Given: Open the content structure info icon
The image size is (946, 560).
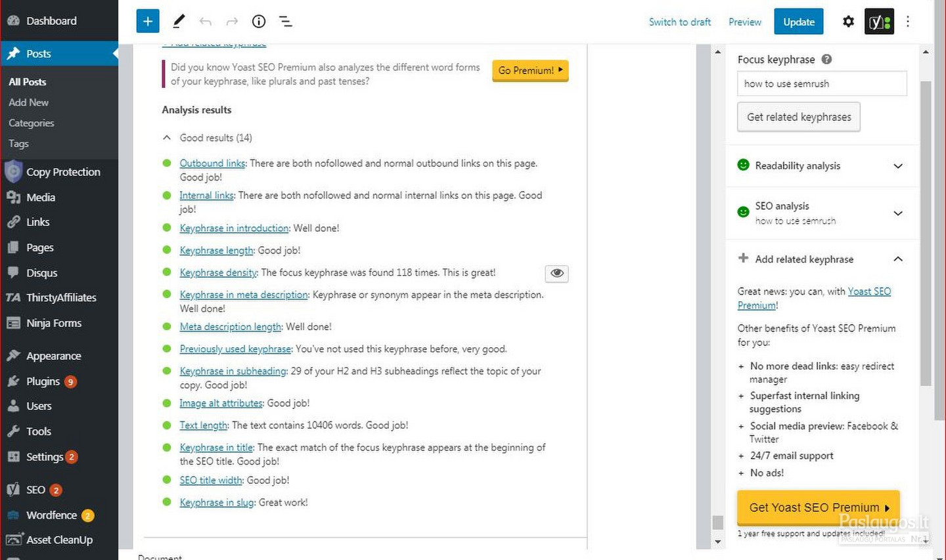Looking at the screenshot, I should pyautogui.click(x=259, y=21).
